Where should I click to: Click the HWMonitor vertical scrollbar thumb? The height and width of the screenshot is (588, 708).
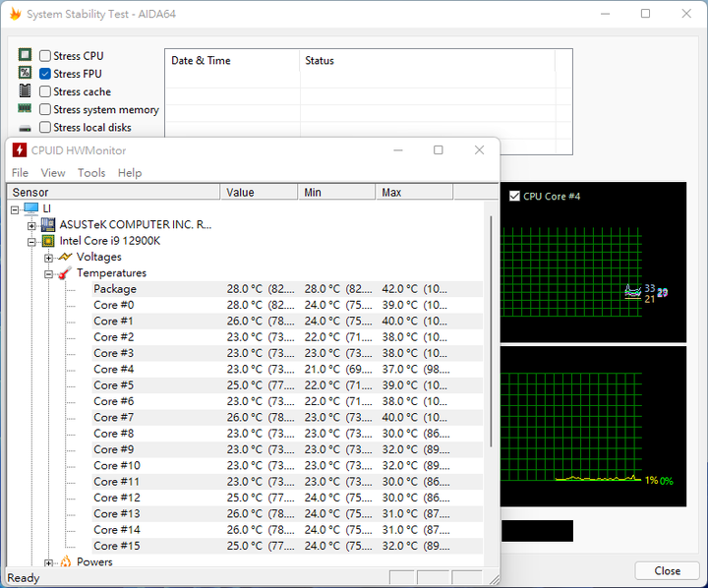(491, 331)
